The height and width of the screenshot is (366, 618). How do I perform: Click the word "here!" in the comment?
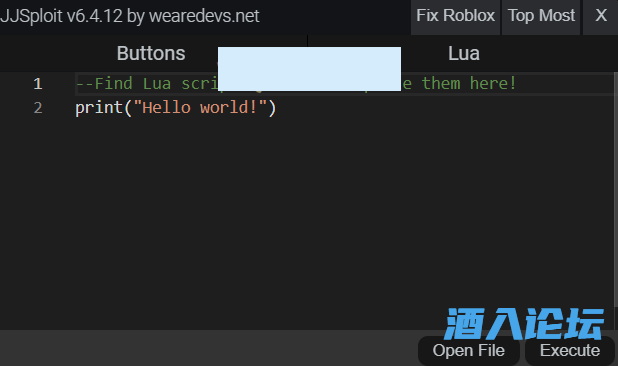coord(493,84)
